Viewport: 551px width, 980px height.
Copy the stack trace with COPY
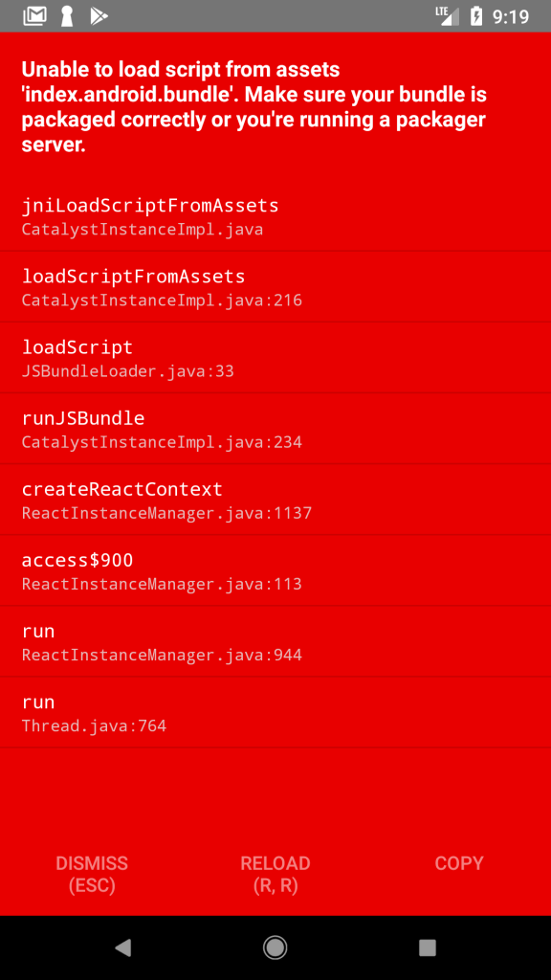click(x=459, y=863)
